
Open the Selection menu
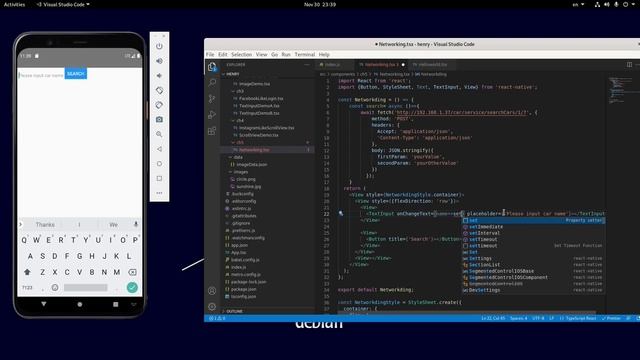click(242, 54)
